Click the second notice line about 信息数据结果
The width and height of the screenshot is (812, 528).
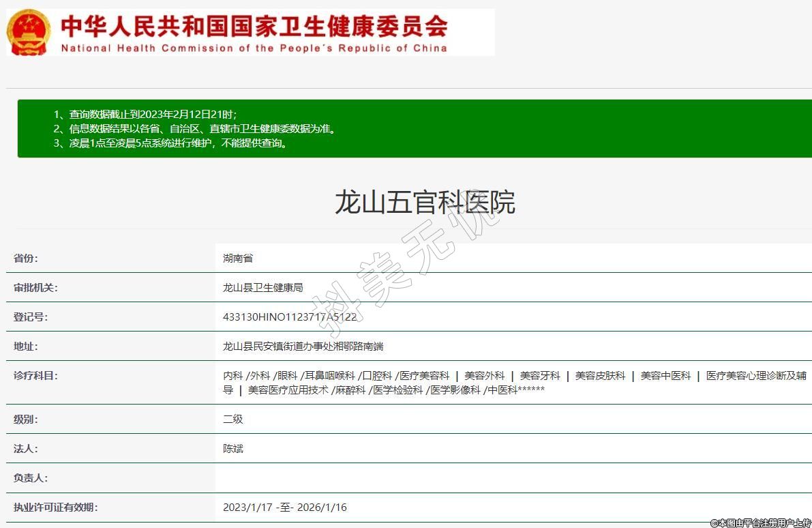click(x=194, y=128)
